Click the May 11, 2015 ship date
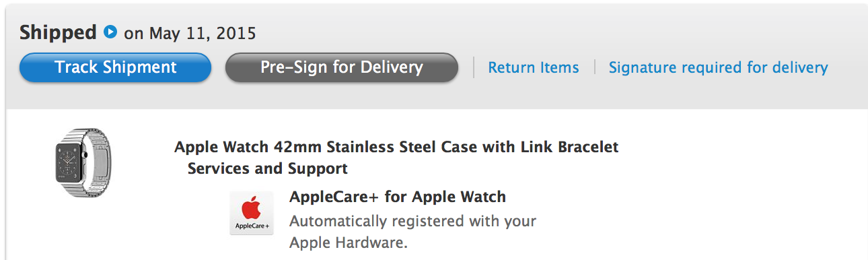Screen dimensions: 868x260 [x=203, y=33]
